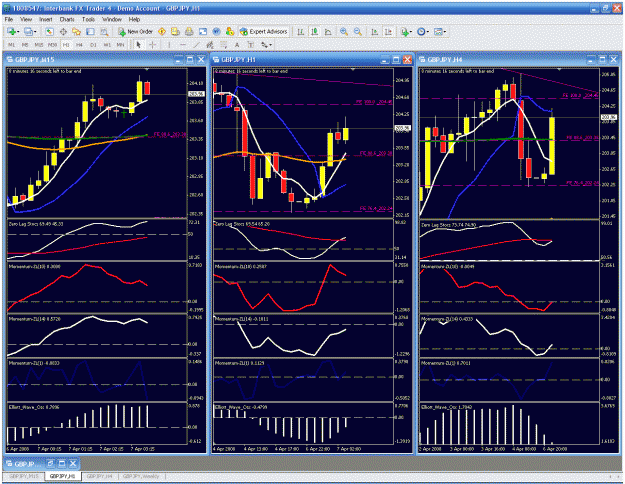Switch to the GBPJPY,Weekly bottom tab

141,476
